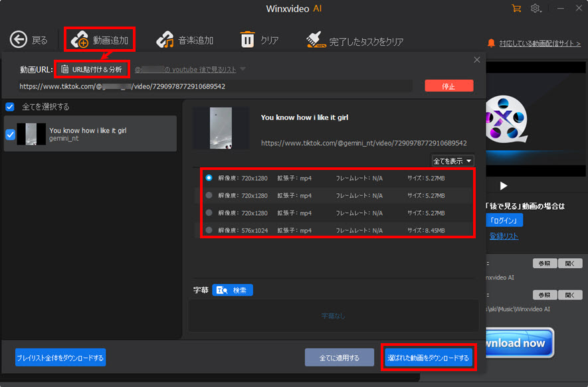Open 対応している動画配信サイト link
This screenshot has width=588, height=387.
(539, 43)
